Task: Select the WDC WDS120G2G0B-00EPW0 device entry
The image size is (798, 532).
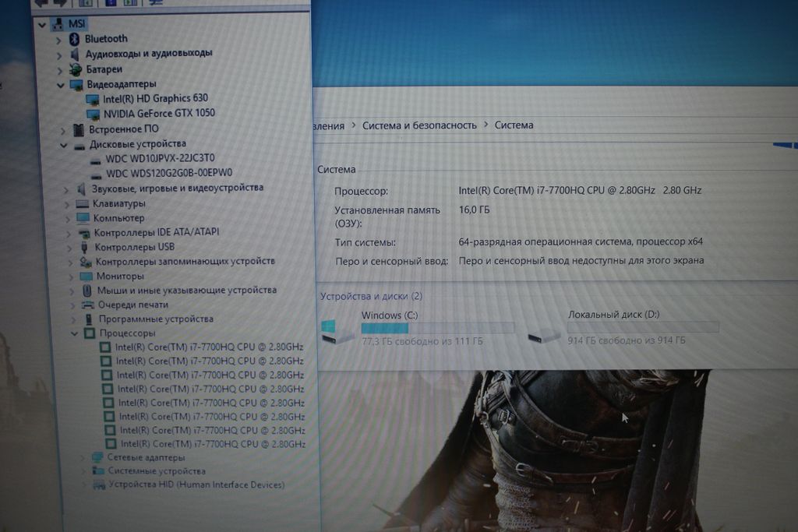Action: (x=169, y=174)
